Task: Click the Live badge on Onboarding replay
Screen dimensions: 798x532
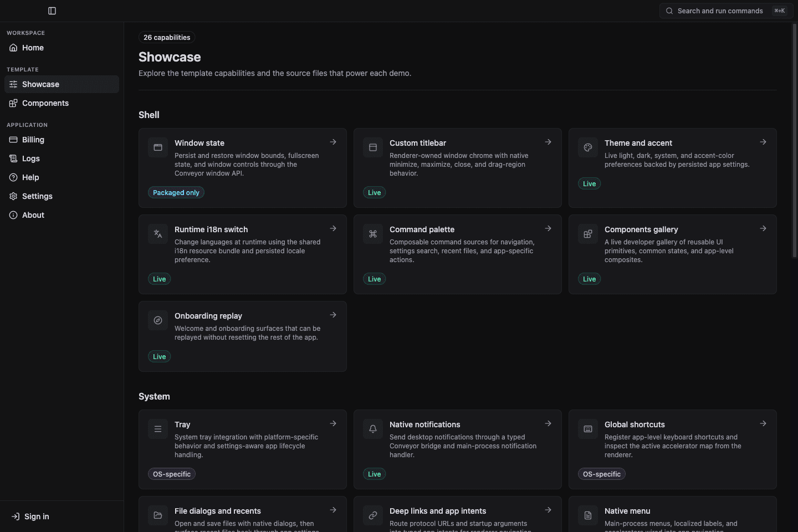Action: click(x=160, y=356)
